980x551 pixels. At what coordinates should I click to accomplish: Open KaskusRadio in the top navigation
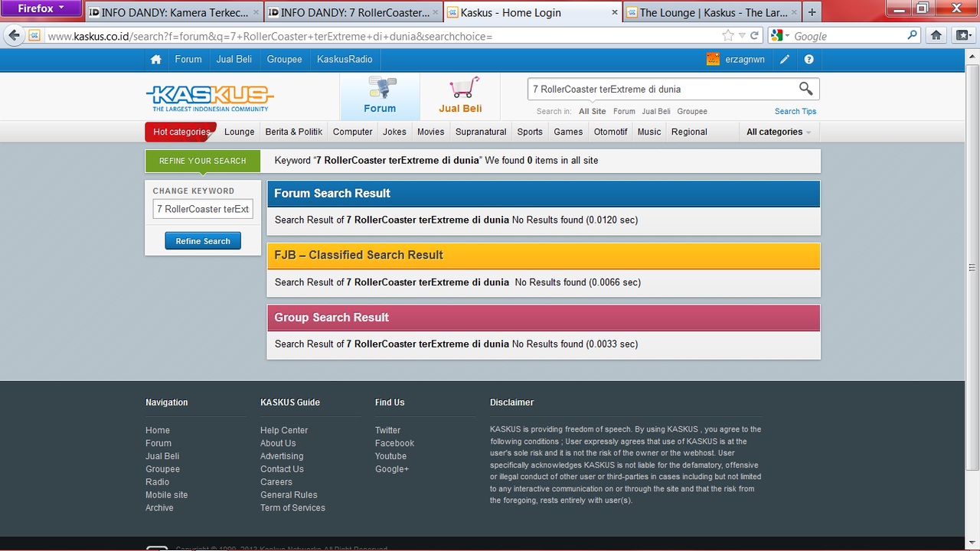coord(345,59)
